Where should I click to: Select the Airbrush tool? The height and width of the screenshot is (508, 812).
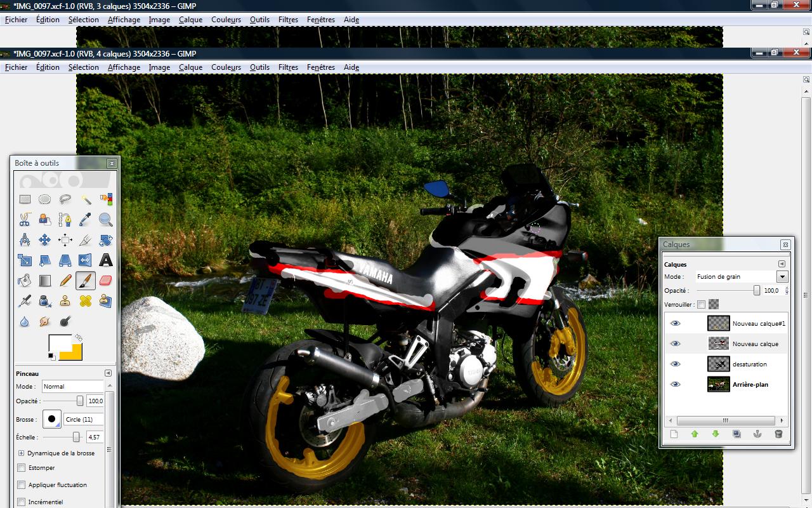click(25, 301)
